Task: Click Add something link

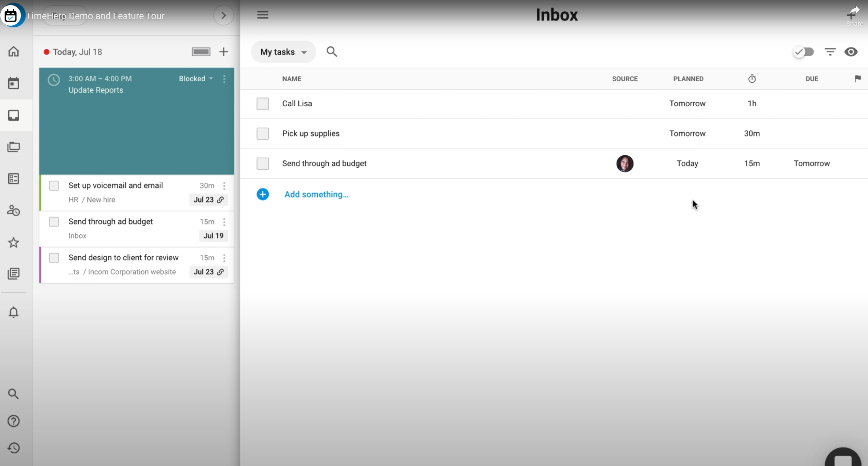Action: (316, 194)
